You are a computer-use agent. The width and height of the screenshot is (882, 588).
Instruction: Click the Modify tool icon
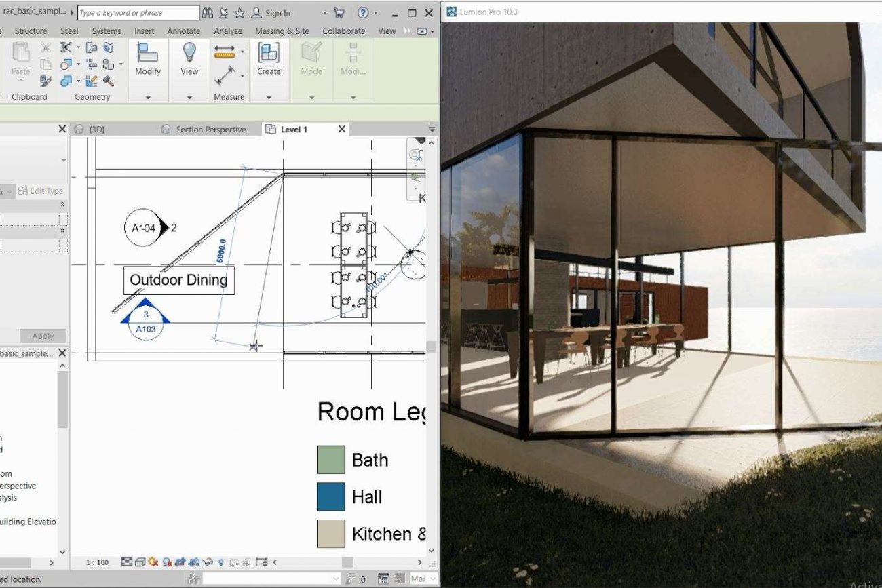147,53
